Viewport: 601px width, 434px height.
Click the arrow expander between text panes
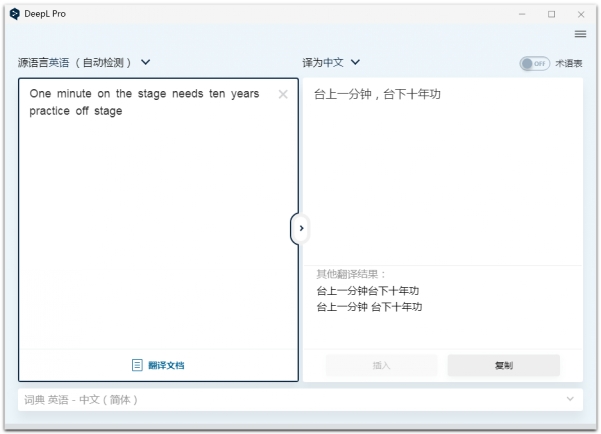(x=301, y=228)
